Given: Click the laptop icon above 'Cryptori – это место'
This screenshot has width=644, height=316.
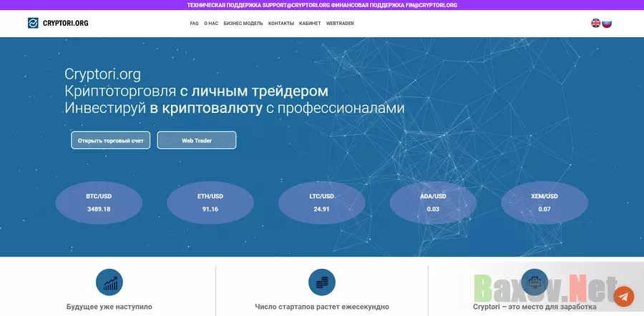Looking at the screenshot, I should pyautogui.click(x=535, y=282).
